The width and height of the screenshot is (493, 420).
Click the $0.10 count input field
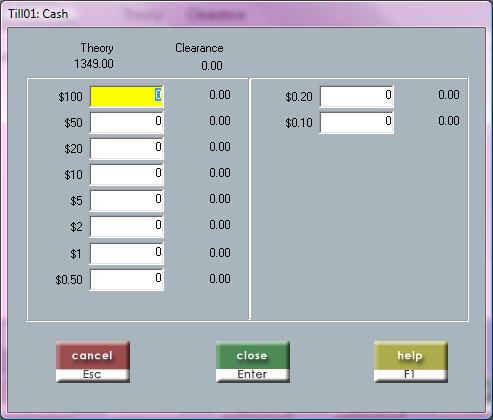[x=357, y=122]
